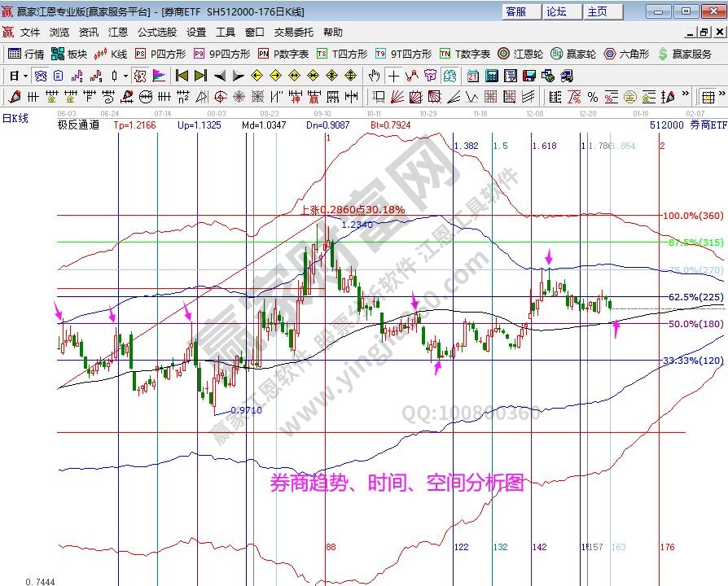Open the calculator tool icon
This screenshot has width=728, height=586.
pyautogui.click(x=492, y=76)
